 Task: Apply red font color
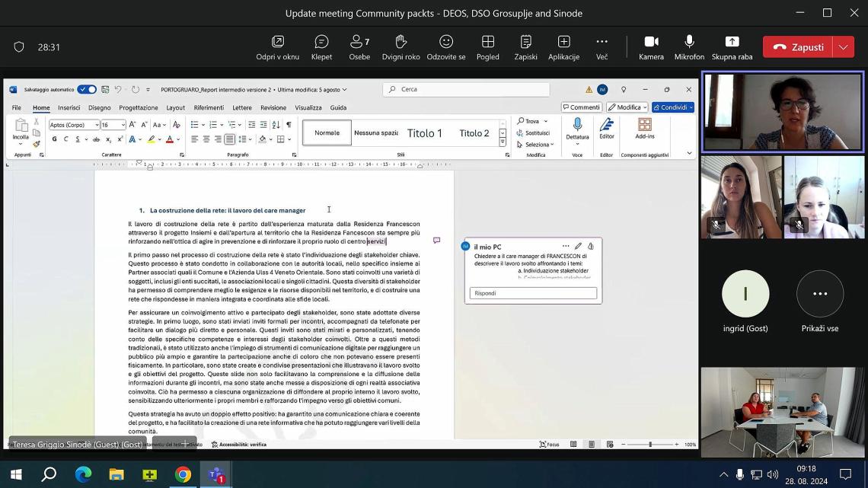[169, 139]
